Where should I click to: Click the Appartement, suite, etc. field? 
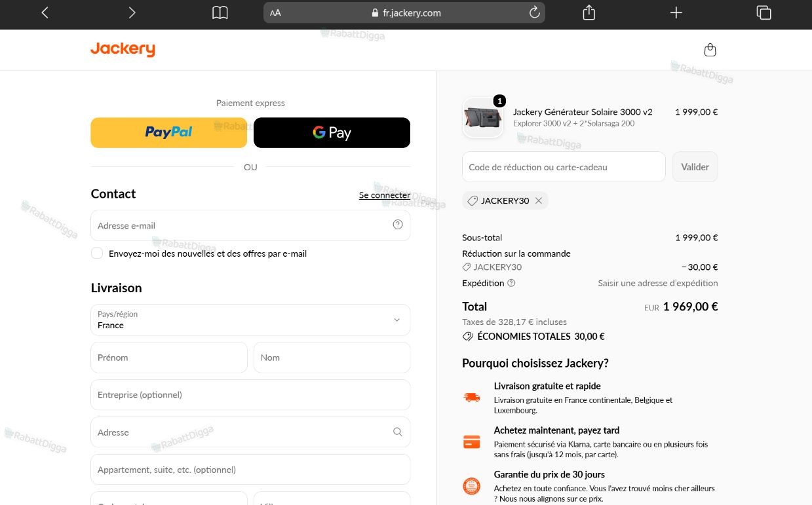click(x=250, y=470)
